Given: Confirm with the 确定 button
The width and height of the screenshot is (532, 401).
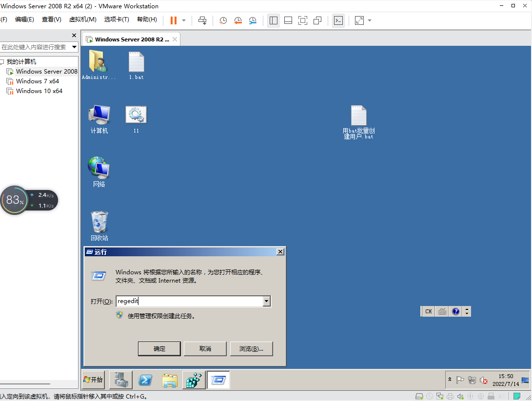Looking at the screenshot, I should click(159, 348).
